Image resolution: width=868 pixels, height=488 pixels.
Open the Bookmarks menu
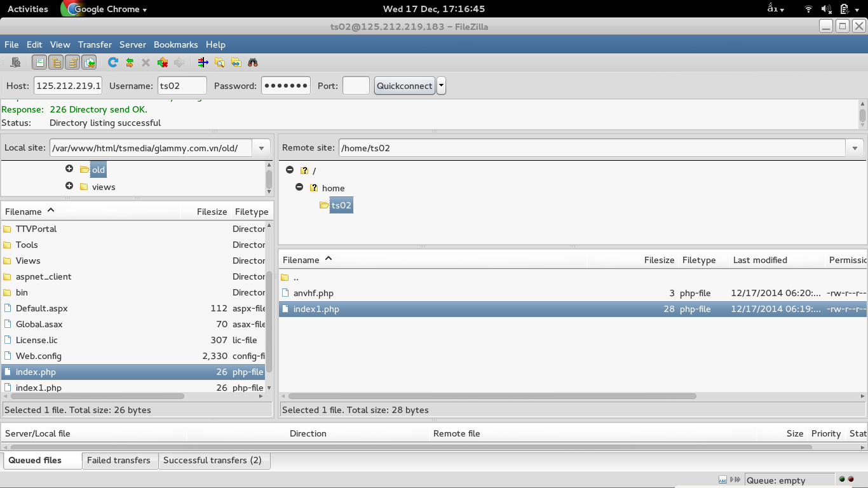(x=175, y=44)
